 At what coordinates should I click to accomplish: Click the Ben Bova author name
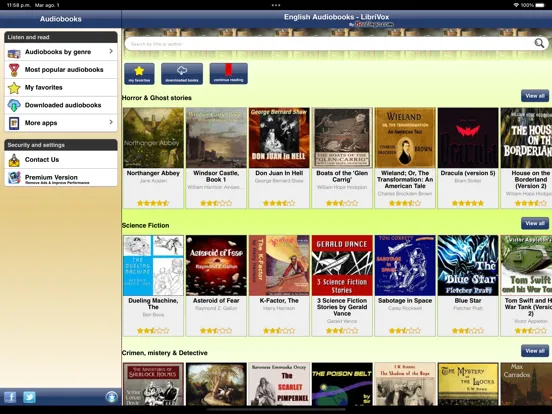tap(153, 314)
